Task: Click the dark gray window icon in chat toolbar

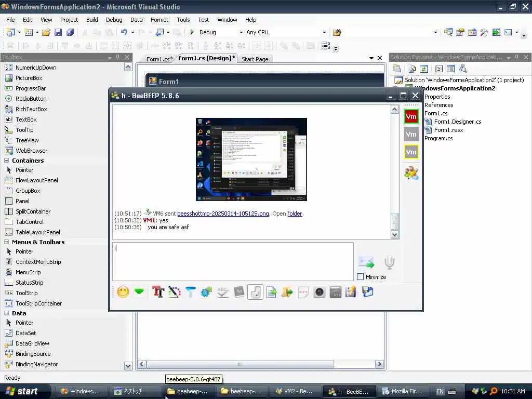Action: pos(336,292)
